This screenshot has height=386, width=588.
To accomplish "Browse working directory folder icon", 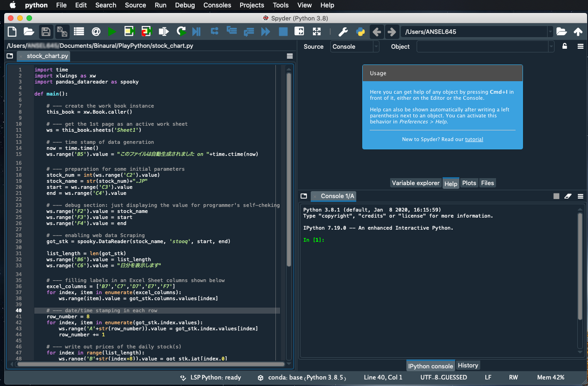I will coord(562,32).
